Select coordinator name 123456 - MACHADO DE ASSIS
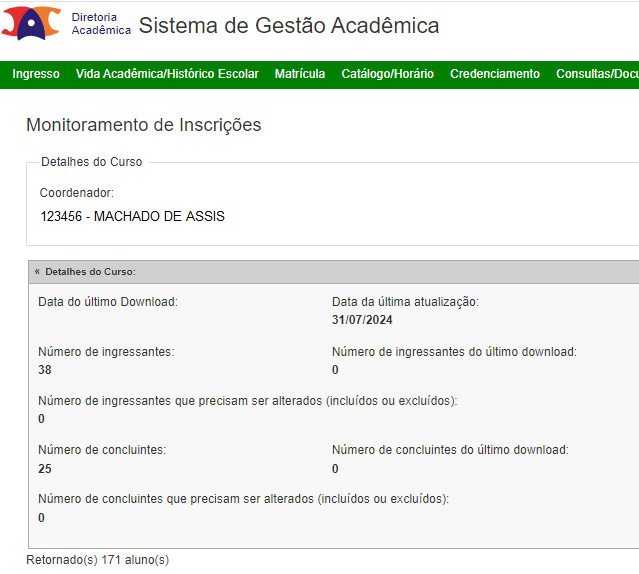This screenshot has width=639, height=574. tap(132, 216)
